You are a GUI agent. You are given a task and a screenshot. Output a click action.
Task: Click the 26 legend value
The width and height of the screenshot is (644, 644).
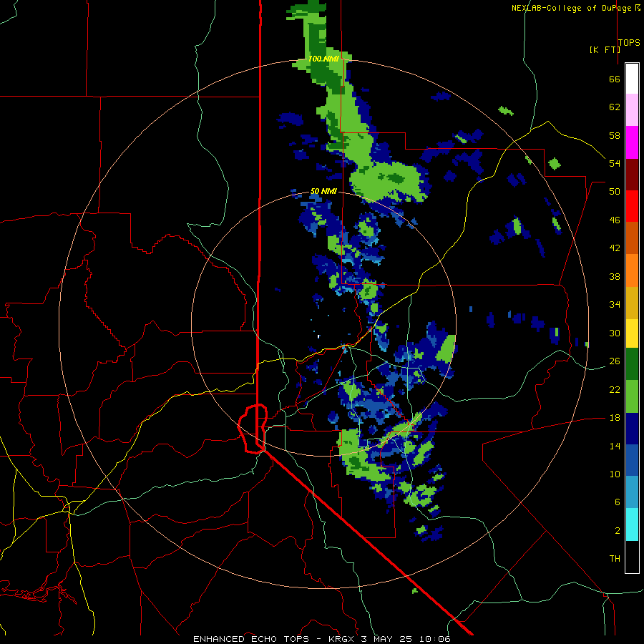615,361
